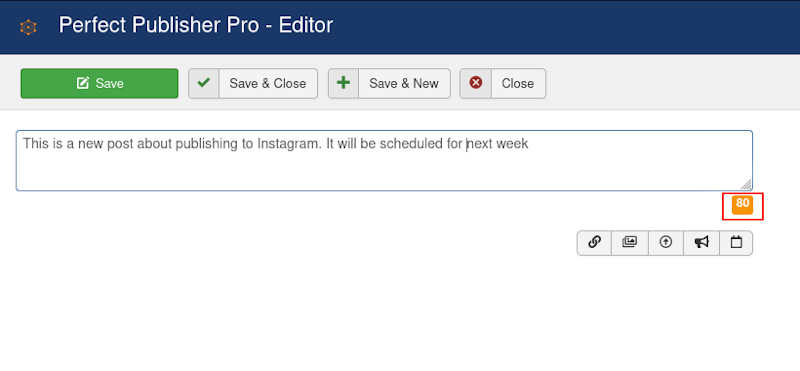Open the image gallery icon
Screen dimensions: 800x371
630,242
